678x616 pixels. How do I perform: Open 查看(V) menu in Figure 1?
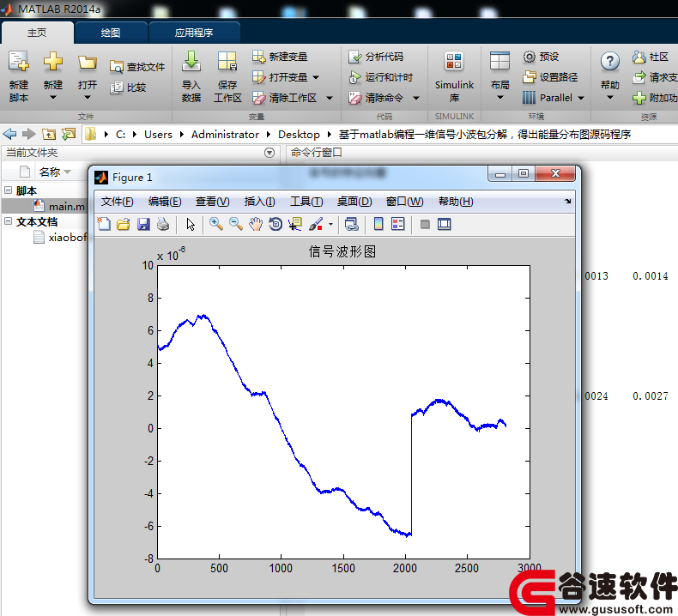pos(212,202)
